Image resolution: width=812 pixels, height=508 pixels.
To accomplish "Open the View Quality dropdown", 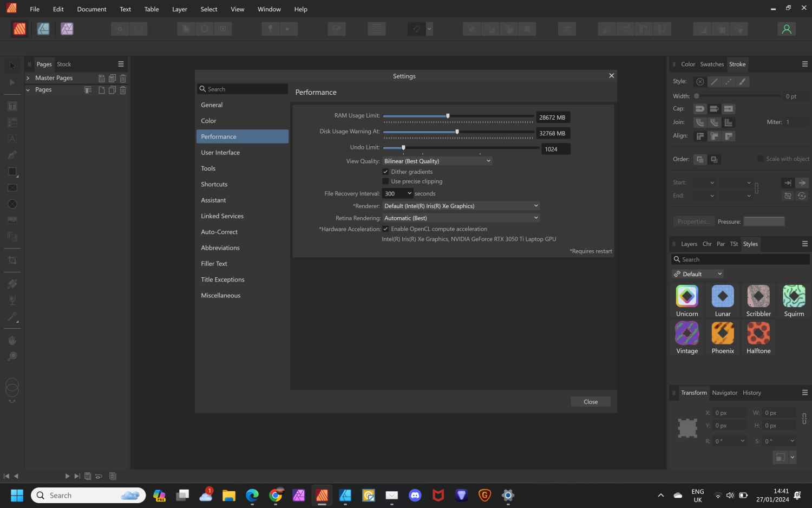I will pos(437,161).
